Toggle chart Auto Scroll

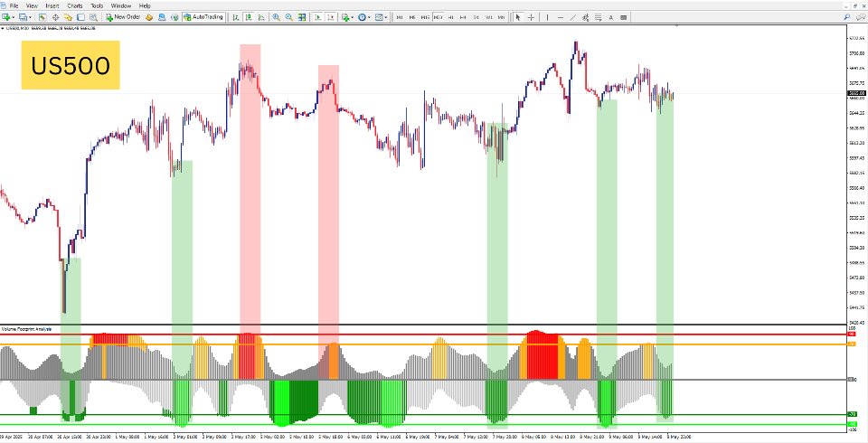(x=317, y=17)
